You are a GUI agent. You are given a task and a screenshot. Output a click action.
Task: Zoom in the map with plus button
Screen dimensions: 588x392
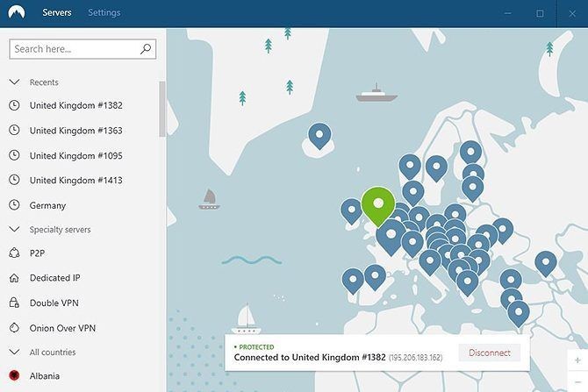pos(577,360)
